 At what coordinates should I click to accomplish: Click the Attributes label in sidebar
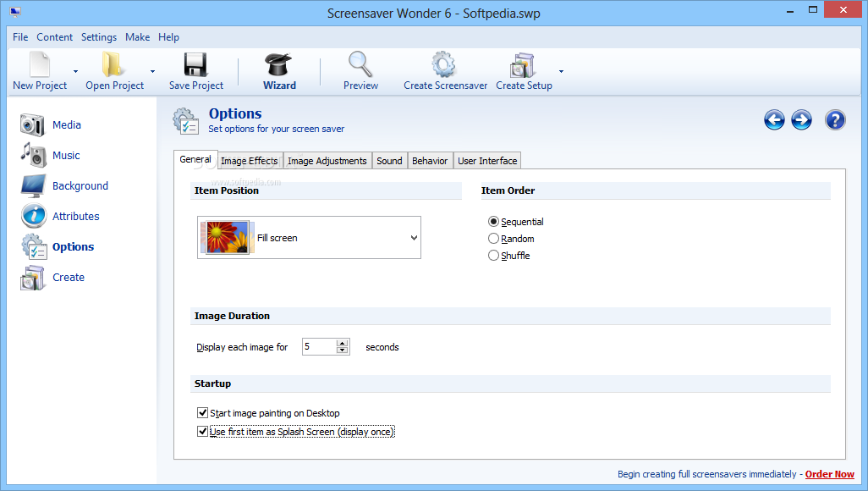coord(76,216)
